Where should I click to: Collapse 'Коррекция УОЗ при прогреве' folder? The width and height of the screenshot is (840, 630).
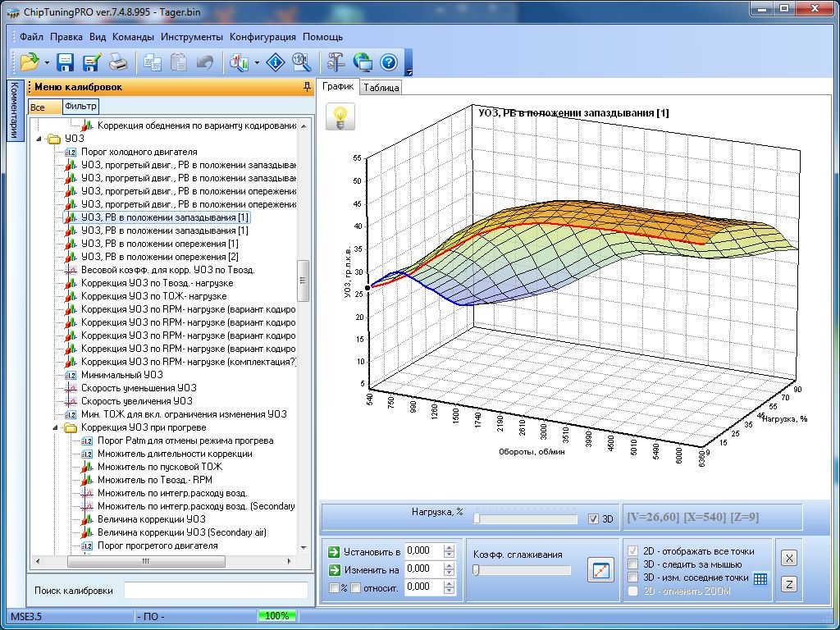pos(57,427)
